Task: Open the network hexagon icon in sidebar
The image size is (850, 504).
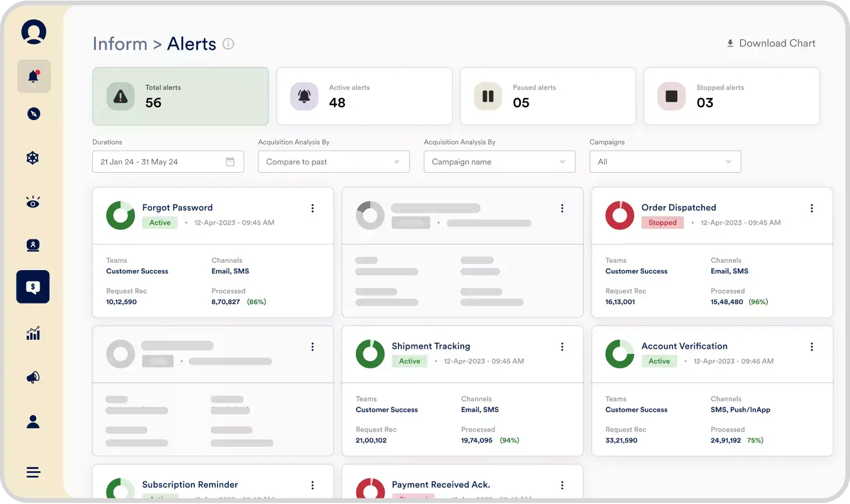Action: [x=33, y=158]
